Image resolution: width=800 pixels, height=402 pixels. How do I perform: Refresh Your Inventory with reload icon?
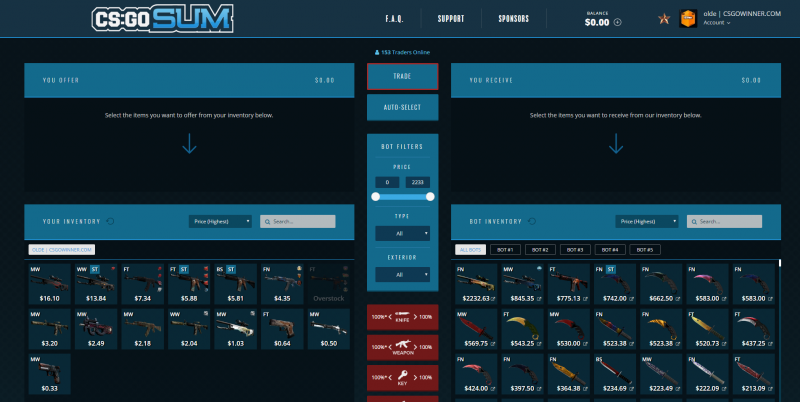coord(110,221)
